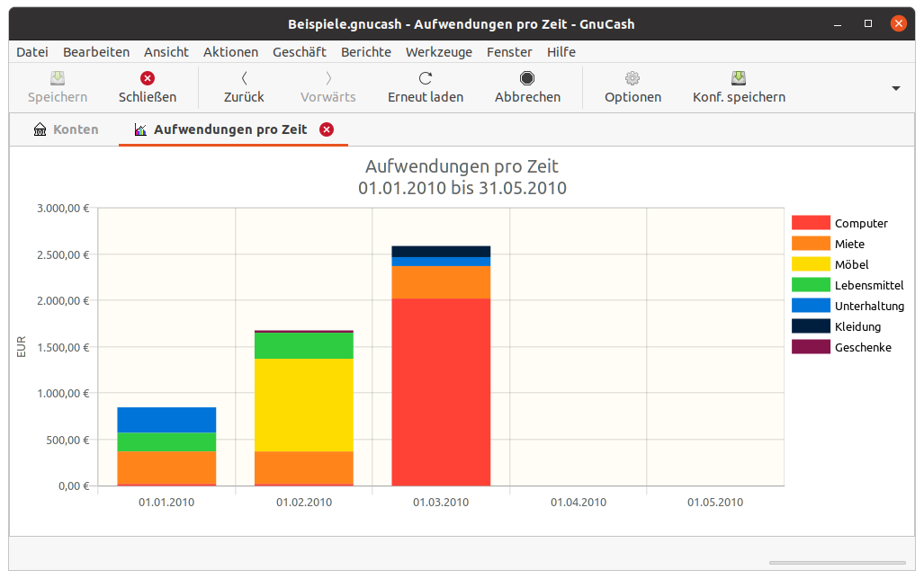Screen dimensions: 924x579
Task: Click the red Computer legend swatch
Action: 811,223
